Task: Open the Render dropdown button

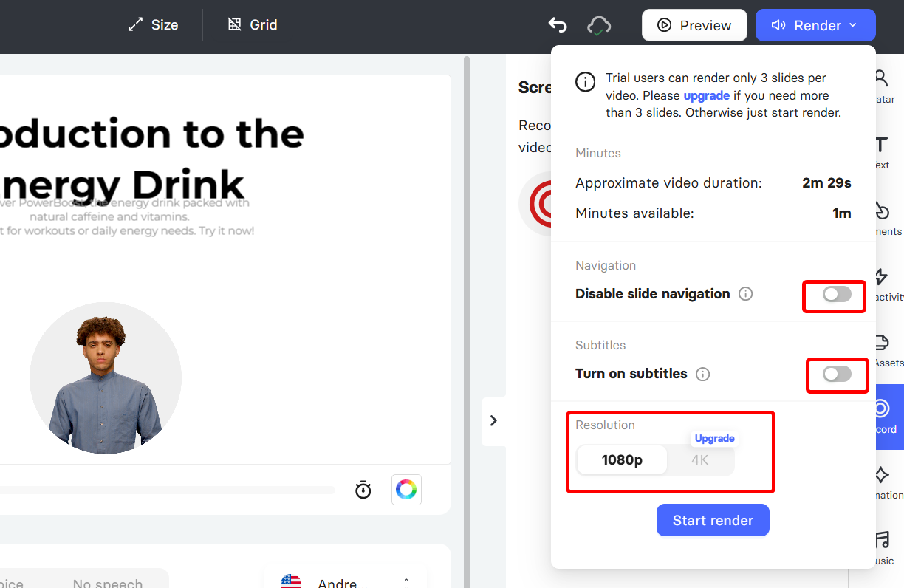Action: (815, 25)
